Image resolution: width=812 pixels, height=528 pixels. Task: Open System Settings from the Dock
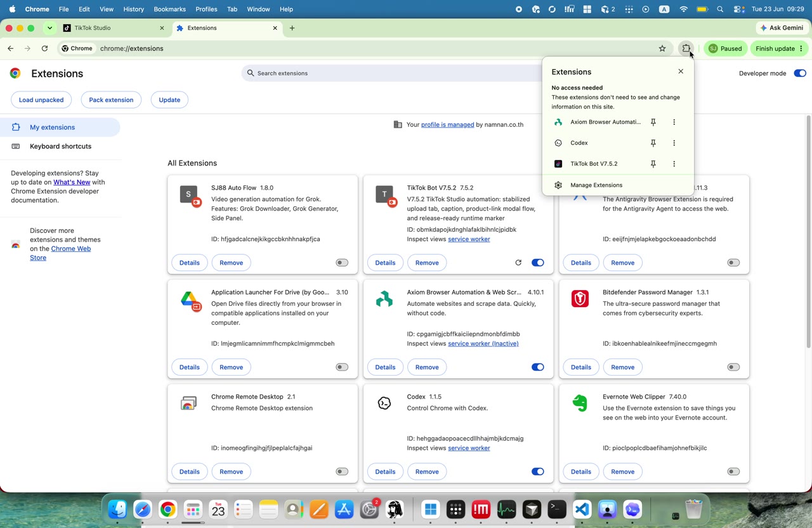coord(369,509)
